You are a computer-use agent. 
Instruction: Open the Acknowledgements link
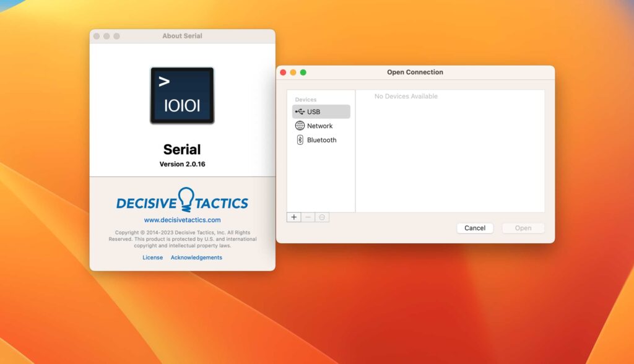point(196,257)
